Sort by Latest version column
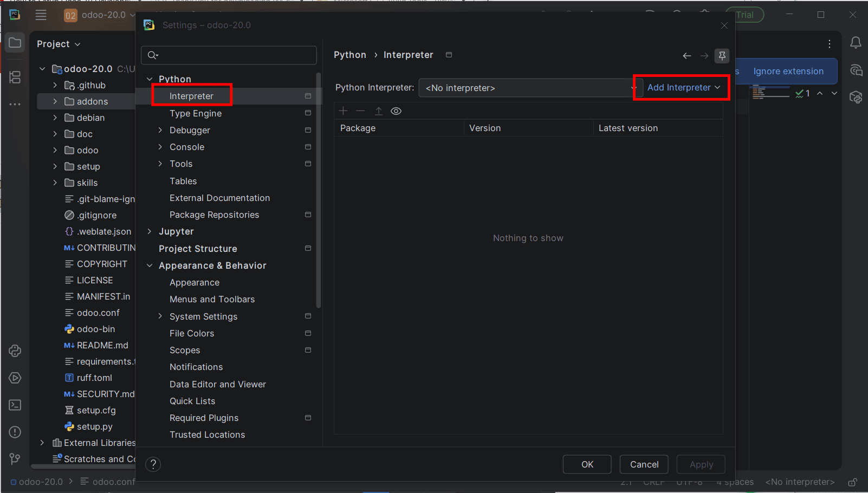Screen dimensions: 868x493 658,128
